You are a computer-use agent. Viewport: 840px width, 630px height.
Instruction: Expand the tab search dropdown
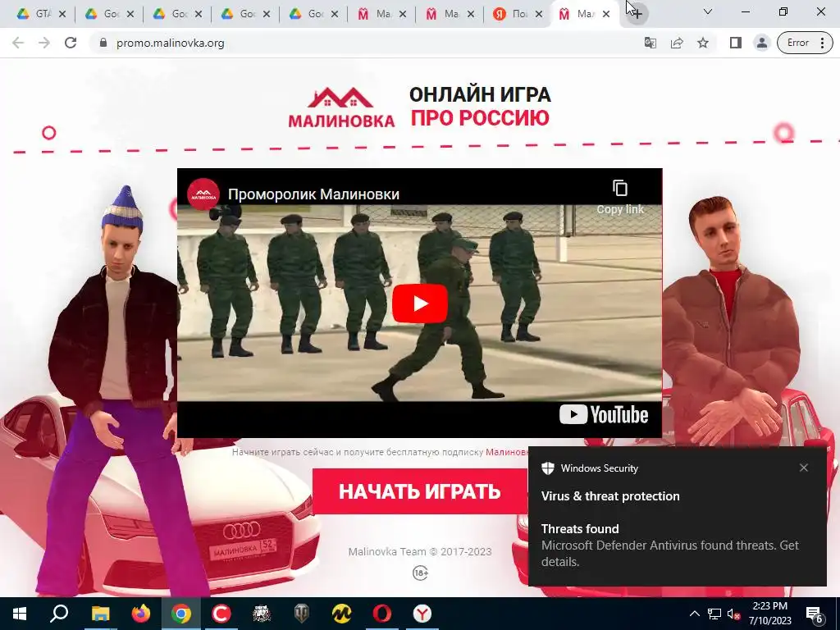coord(708,11)
